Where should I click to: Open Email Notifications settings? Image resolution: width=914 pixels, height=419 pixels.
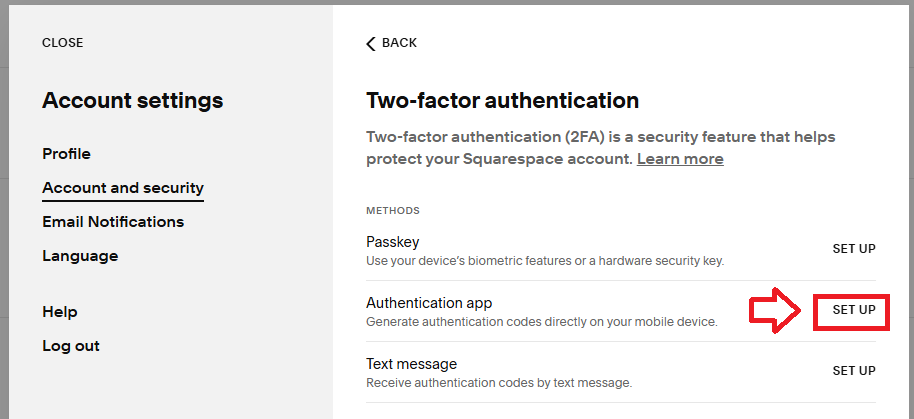pyautogui.click(x=113, y=222)
